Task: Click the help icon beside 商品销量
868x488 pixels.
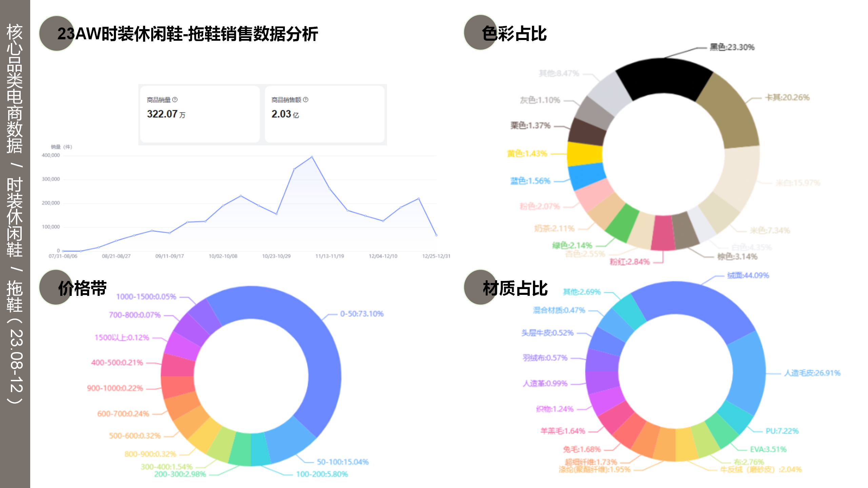Action: pos(175,100)
